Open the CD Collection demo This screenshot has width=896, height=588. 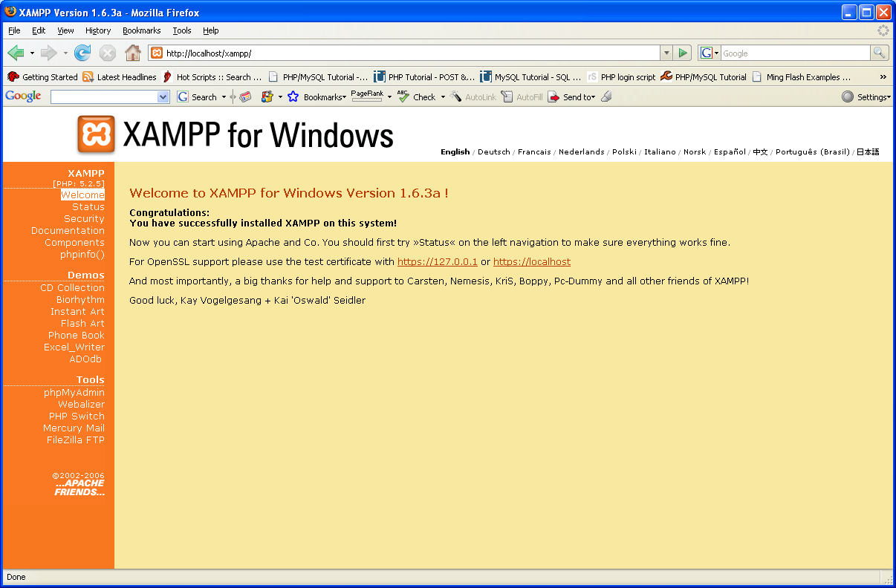[x=72, y=287]
